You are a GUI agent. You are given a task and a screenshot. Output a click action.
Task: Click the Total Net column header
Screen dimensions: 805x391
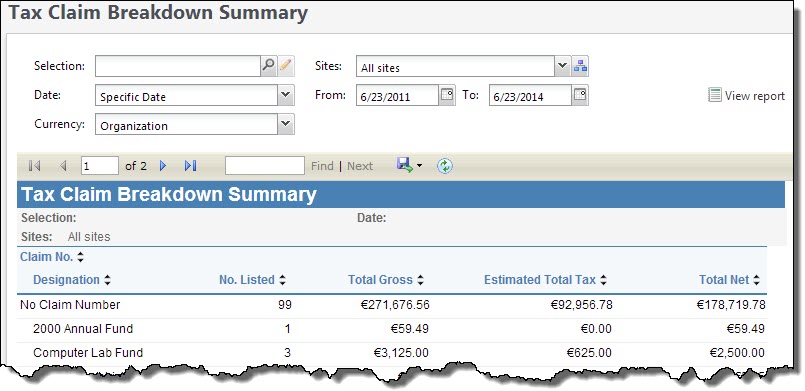tap(724, 280)
